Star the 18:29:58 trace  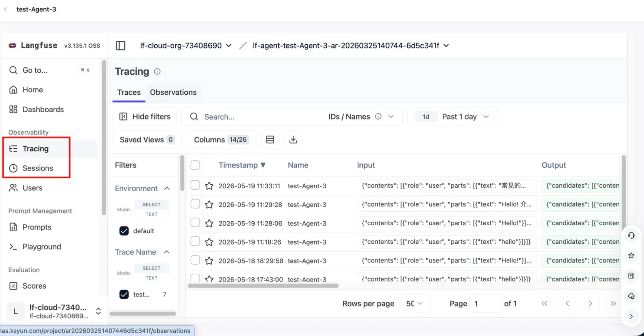(209, 261)
